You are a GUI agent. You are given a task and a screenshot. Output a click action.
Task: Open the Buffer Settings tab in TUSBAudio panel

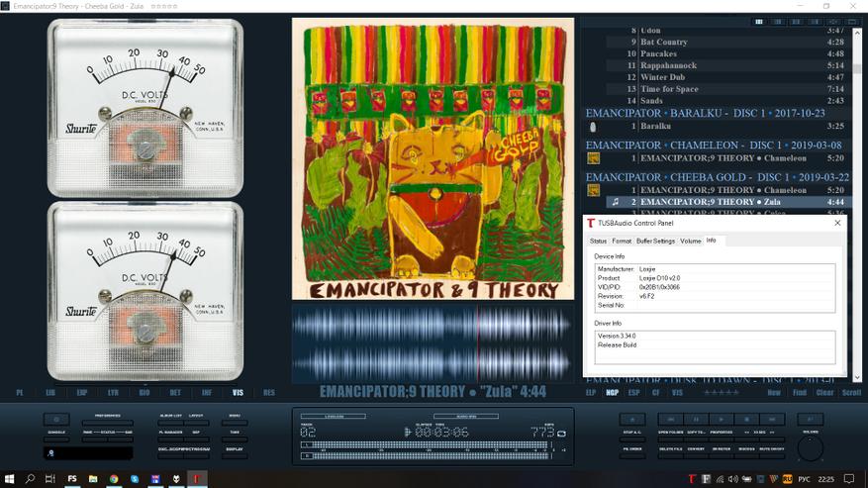[x=655, y=241]
